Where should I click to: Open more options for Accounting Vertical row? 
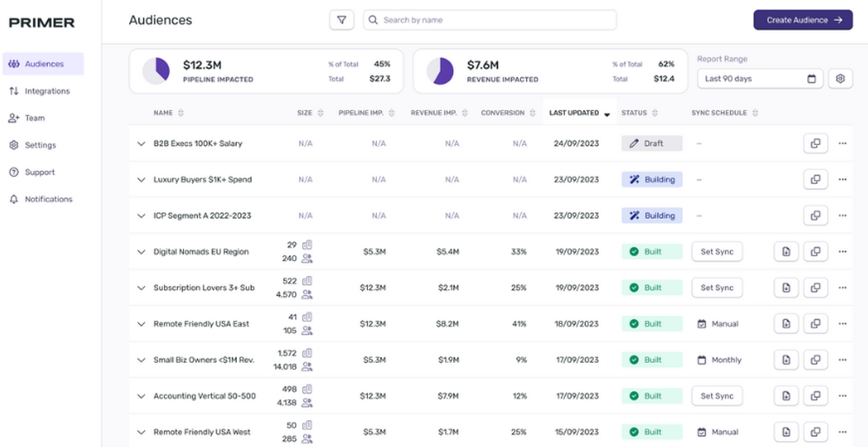pyautogui.click(x=843, y=396)
